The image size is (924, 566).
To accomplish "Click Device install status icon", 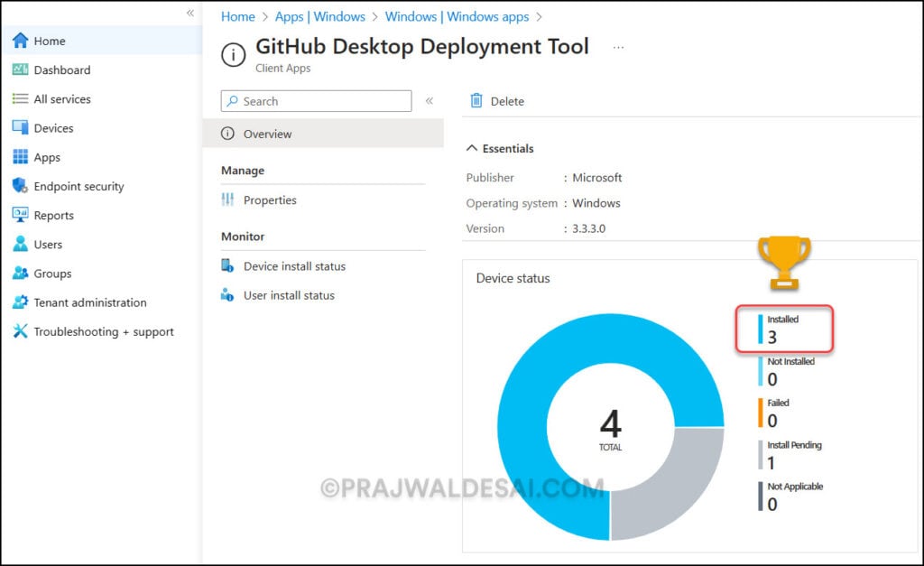I will pyautogui.click(x=227, y=266).
